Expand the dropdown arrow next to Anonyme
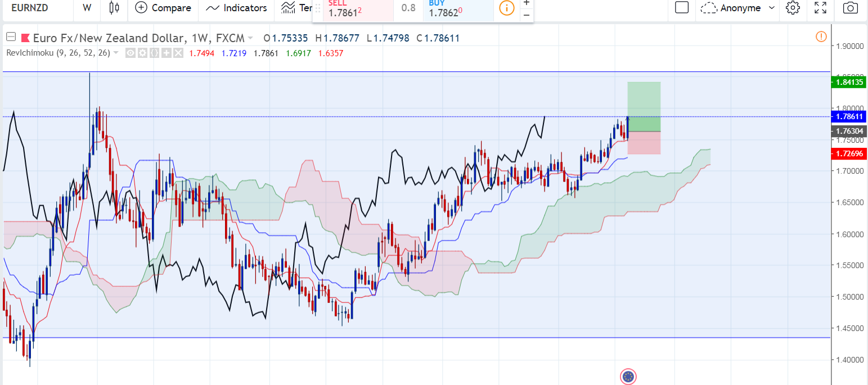868x385 pixels. coord(771,8)
